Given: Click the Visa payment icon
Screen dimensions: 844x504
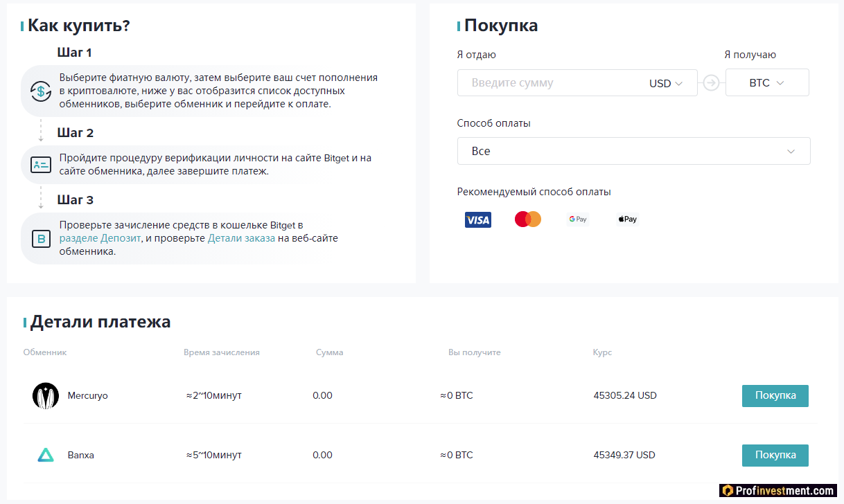Looking at the screenshot, I should (477, 219).
